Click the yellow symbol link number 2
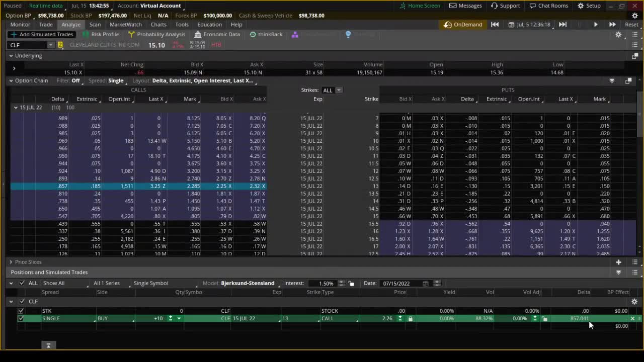This screenshot has height=362, width=644. [x=60, y=45]
